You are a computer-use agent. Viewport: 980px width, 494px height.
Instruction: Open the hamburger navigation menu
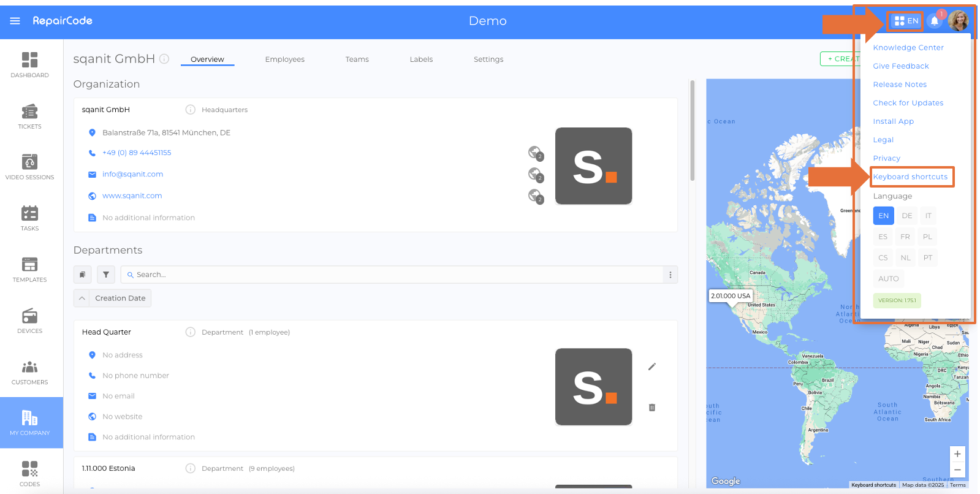click(15, 21)
